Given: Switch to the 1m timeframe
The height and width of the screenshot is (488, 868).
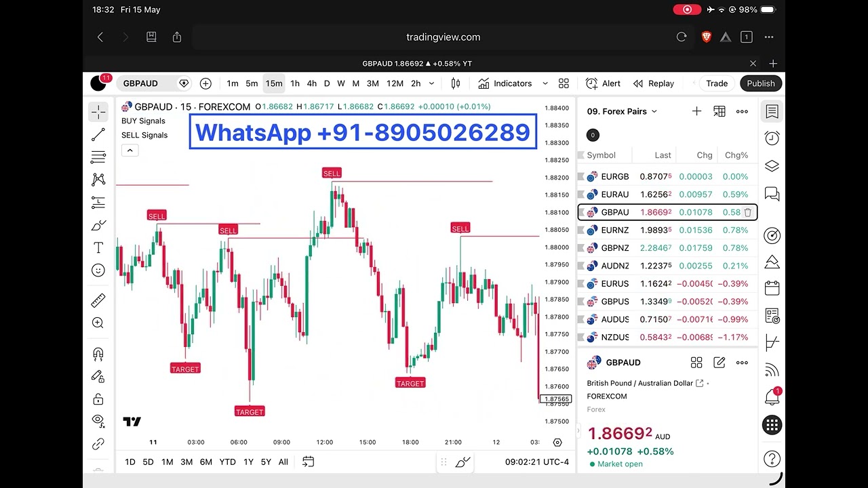Looking at the screenshot, I should point(233,83).
